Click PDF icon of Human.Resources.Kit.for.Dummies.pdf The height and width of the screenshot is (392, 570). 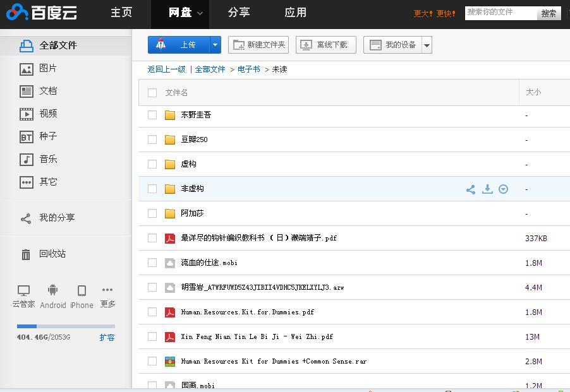click(170, 312)
